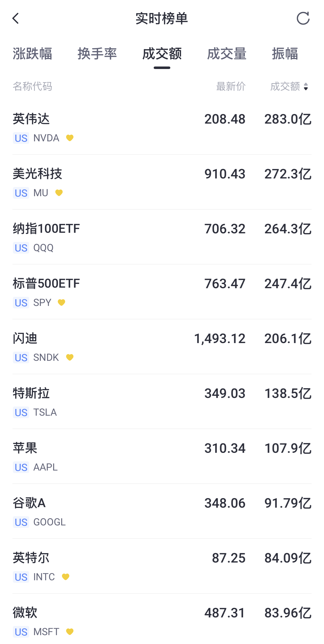This screenshot has width=324, height=644.
Task: Select the 成交额 tab
Action: pos(162,54)
